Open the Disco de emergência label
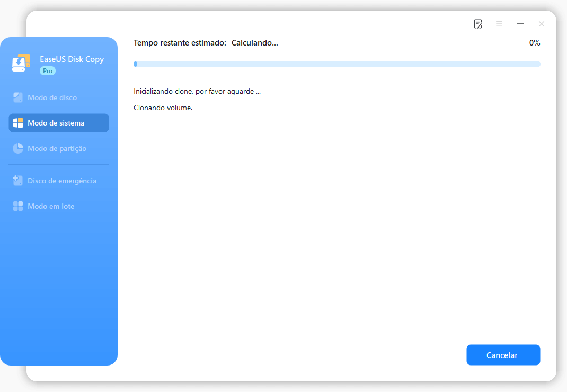 click(62, 181)
